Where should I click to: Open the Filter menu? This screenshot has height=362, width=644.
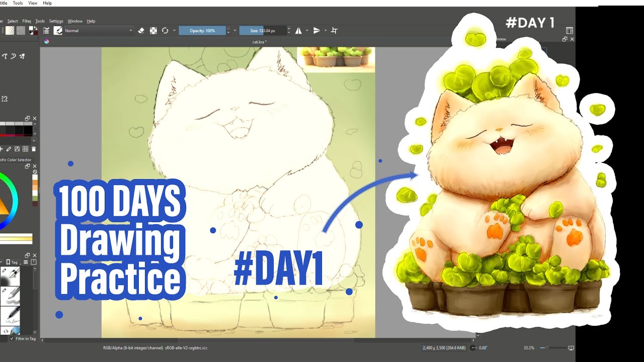point(27,21)
